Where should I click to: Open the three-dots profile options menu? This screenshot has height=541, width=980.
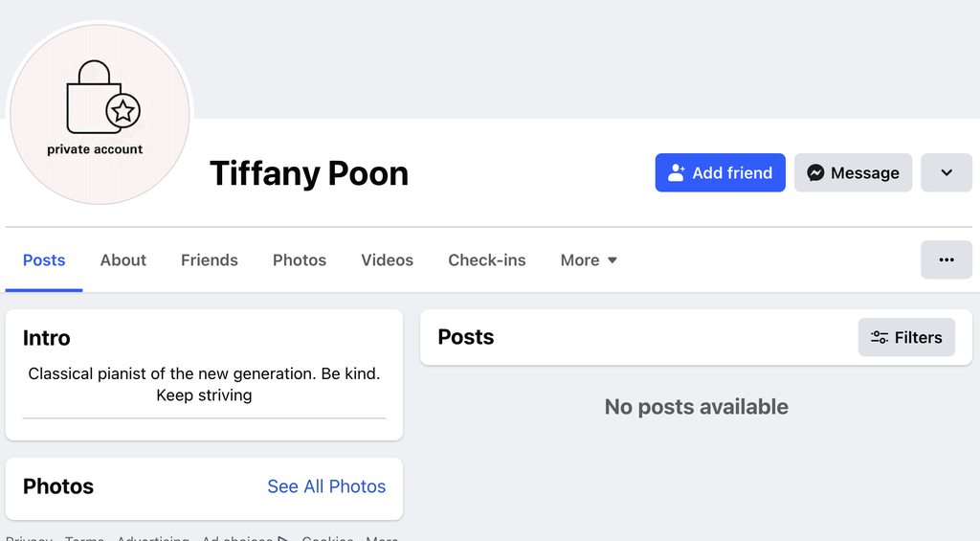[x=946, y=259]
